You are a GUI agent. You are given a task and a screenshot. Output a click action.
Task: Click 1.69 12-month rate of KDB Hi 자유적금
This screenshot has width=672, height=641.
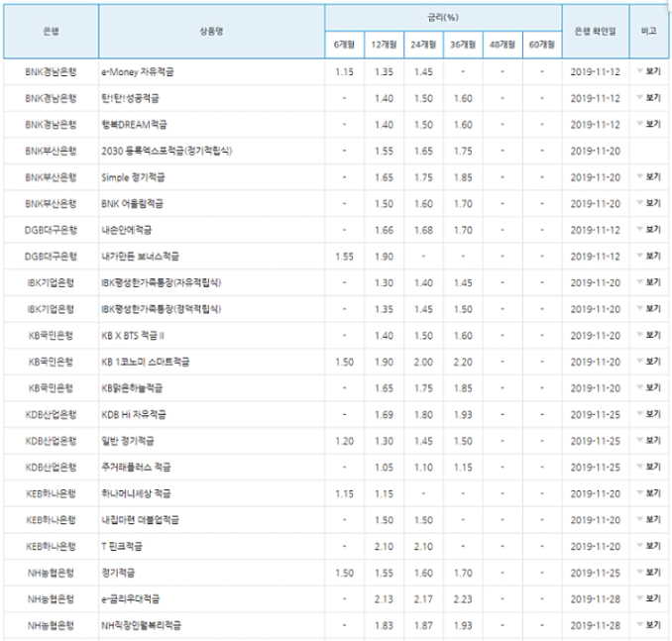pos(384,415)
